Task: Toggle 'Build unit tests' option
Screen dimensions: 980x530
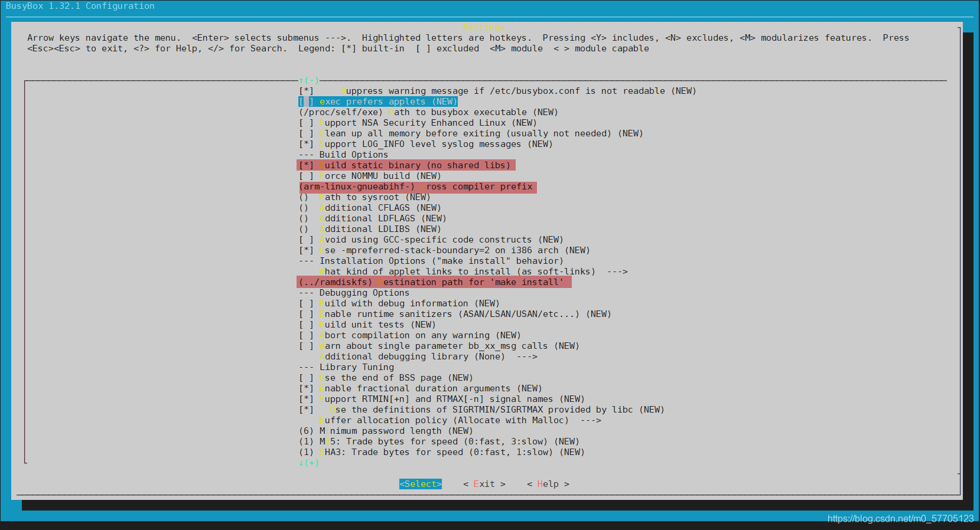Action: [x=367, y=325]
